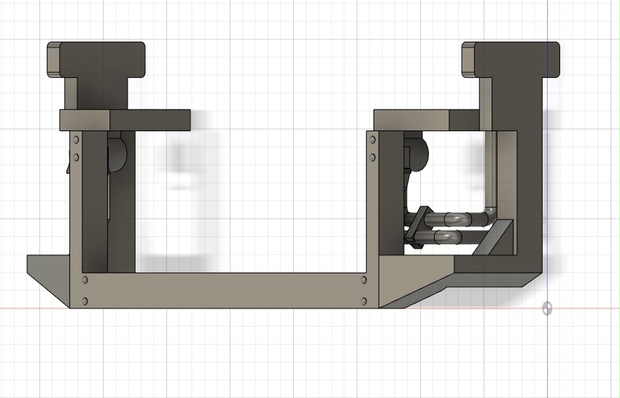This screenshot has height=398, width=620.
Task: Click the lower screw hole at the base plate's left end
Action: pos(85,301)
